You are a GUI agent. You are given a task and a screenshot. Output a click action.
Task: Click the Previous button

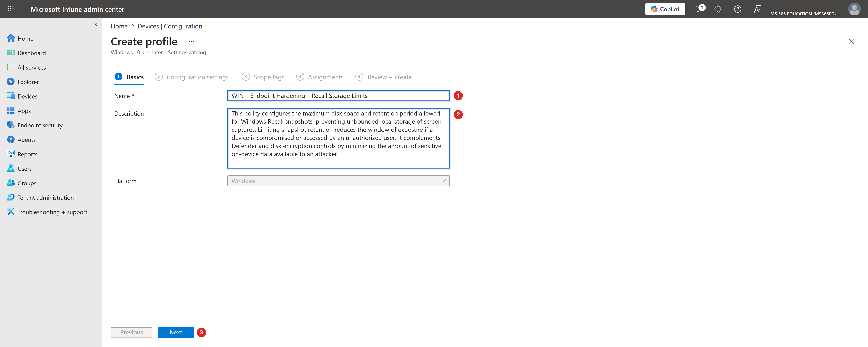pos(131,332)
